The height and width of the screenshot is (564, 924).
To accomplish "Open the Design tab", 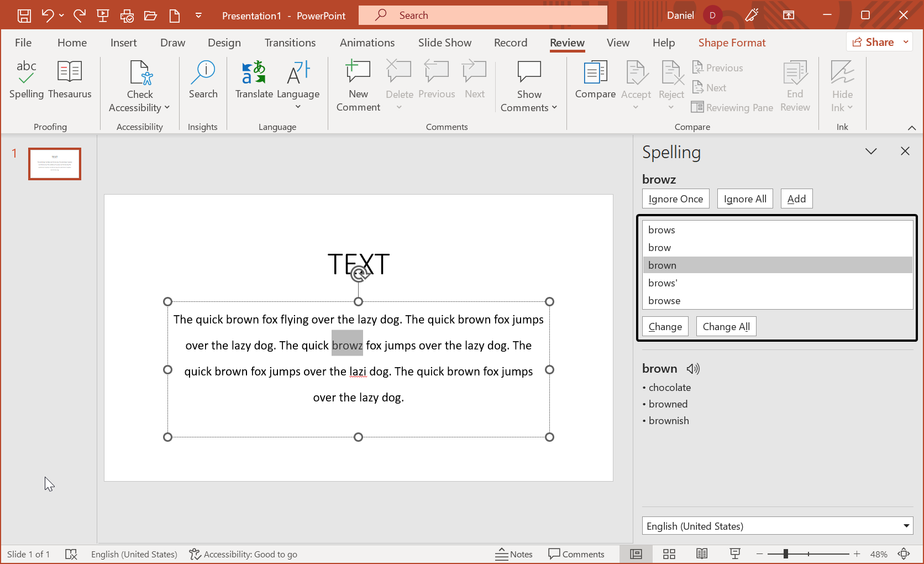I will tap(224, 43).
